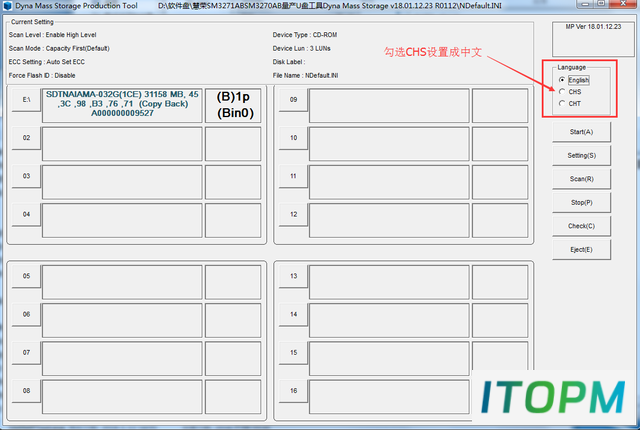Image resolution: width=640 pixels, height=430 pixels.
Task: Click port slot button 13
Action: (x=293, y=276)
